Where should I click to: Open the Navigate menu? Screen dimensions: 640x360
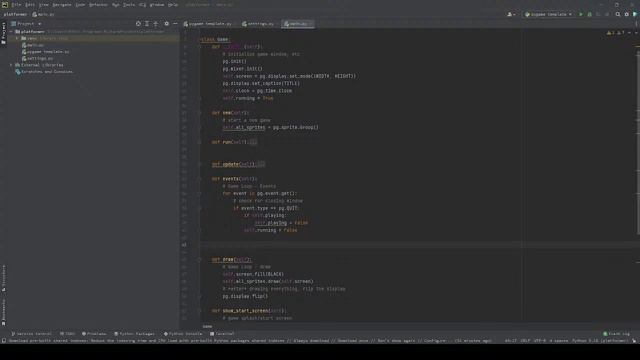[x=62, y=4]
